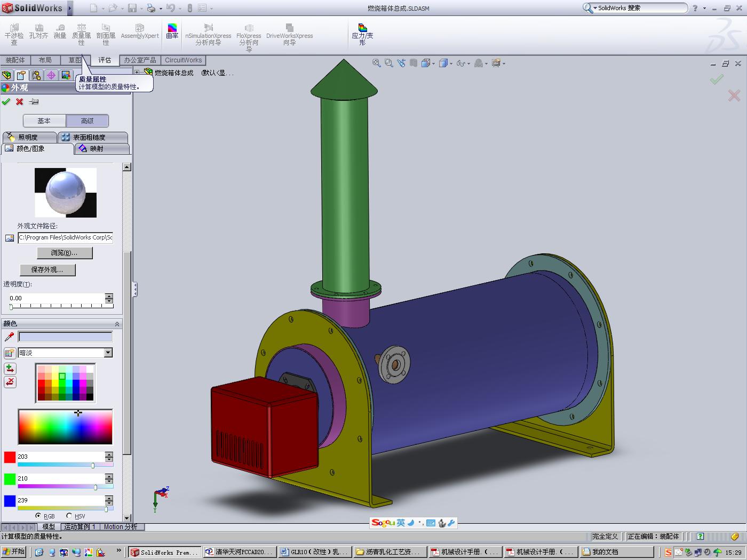
Task: Open 剖面属性 section properties
Action: 106,34
